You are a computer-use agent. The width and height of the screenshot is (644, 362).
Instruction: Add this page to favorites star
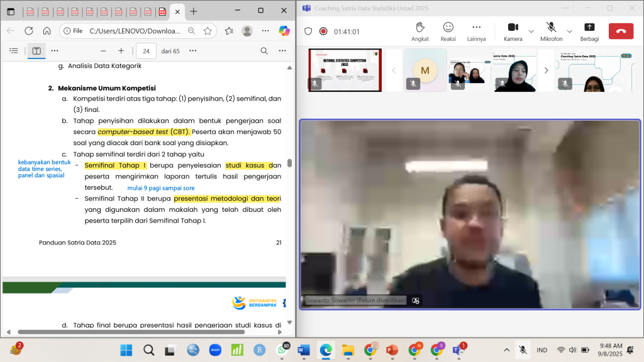208,31
